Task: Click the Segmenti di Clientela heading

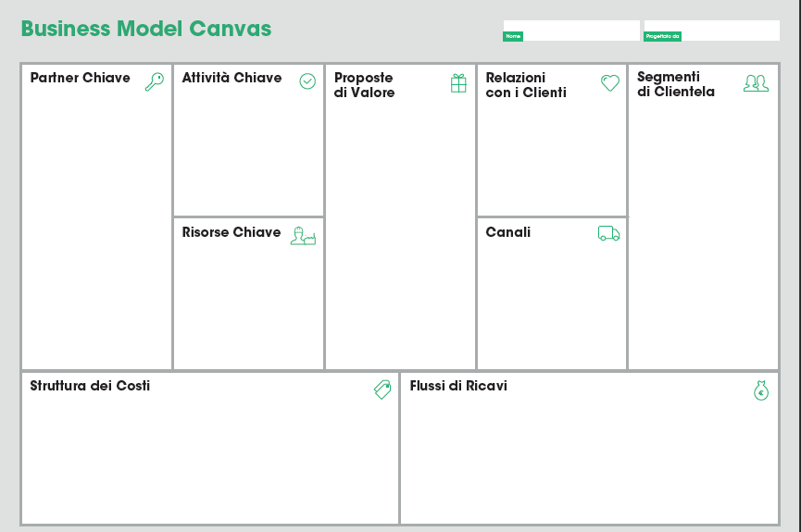Action: pyautogui.click(x=676, y=84)
